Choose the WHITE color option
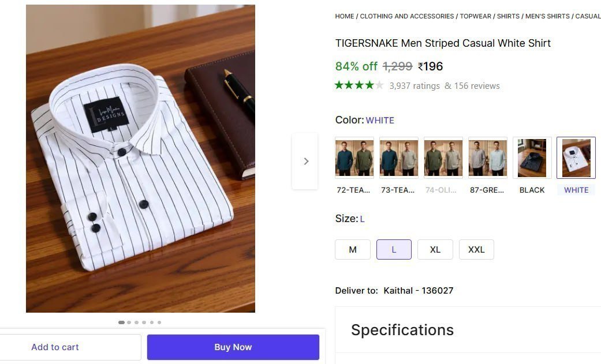The image size is (601, 364). pyautogui.click(x=576, y=157)
